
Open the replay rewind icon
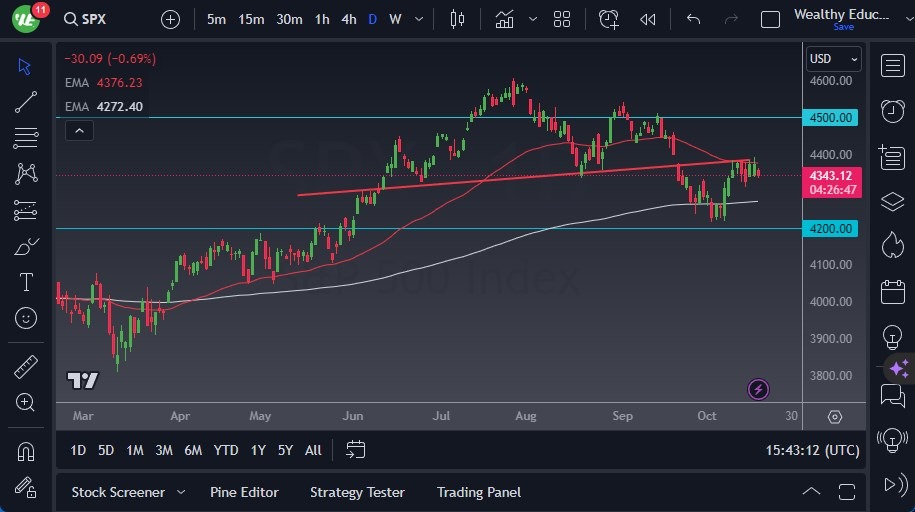coord(648,19)
